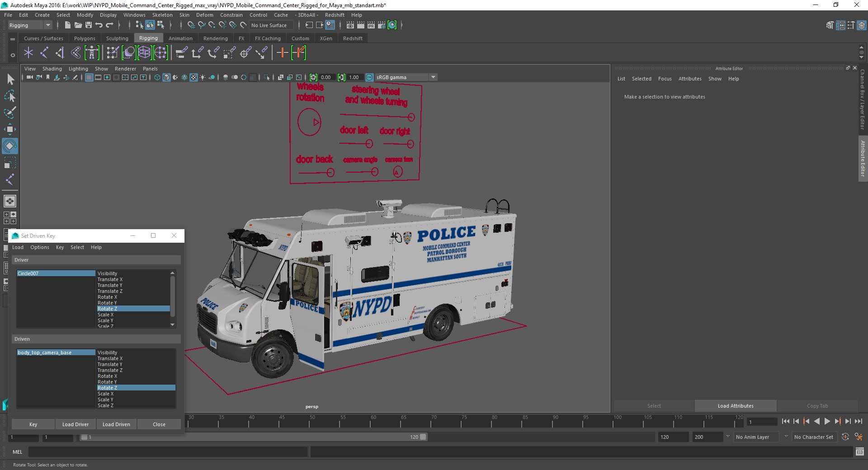Open the No Character Set dropdown
The width and height of the screenshot is (868, 470).
[814, 437]
